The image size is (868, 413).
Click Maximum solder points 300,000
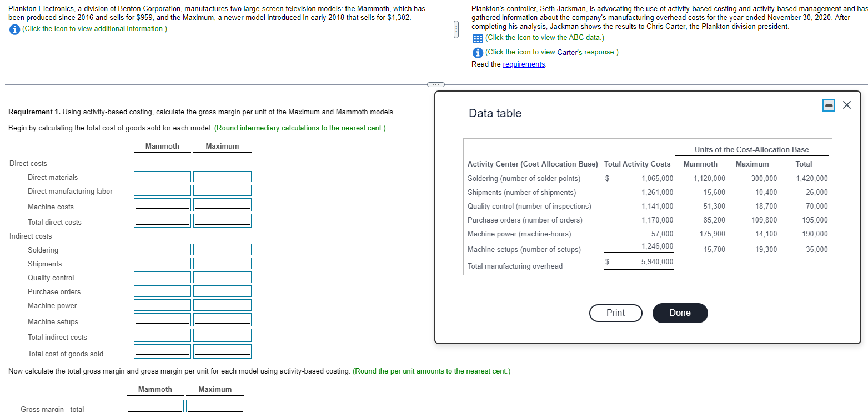764,179
